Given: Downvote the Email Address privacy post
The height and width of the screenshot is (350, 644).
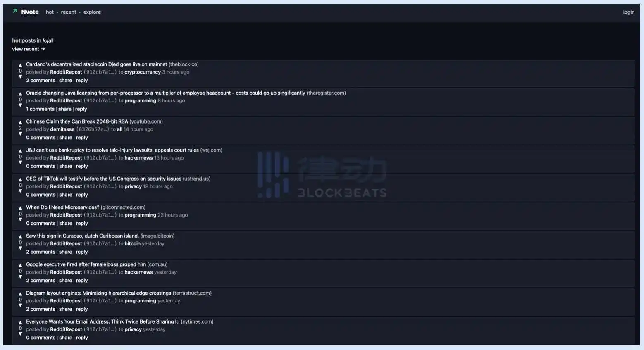Looking at the screenshot, I should click(x=20, y=334).
